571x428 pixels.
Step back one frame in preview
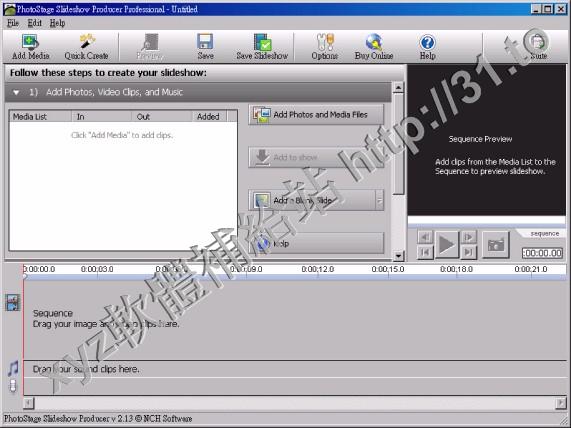point(425,237)
